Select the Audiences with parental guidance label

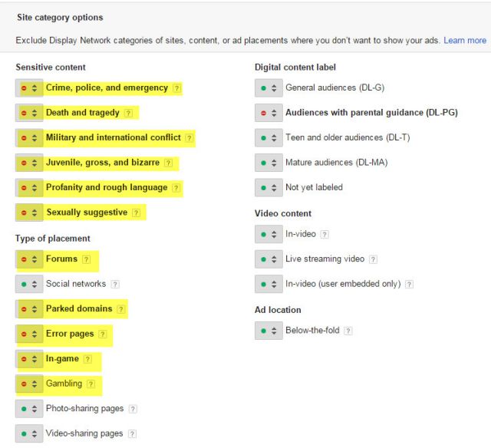click(371, 113)
